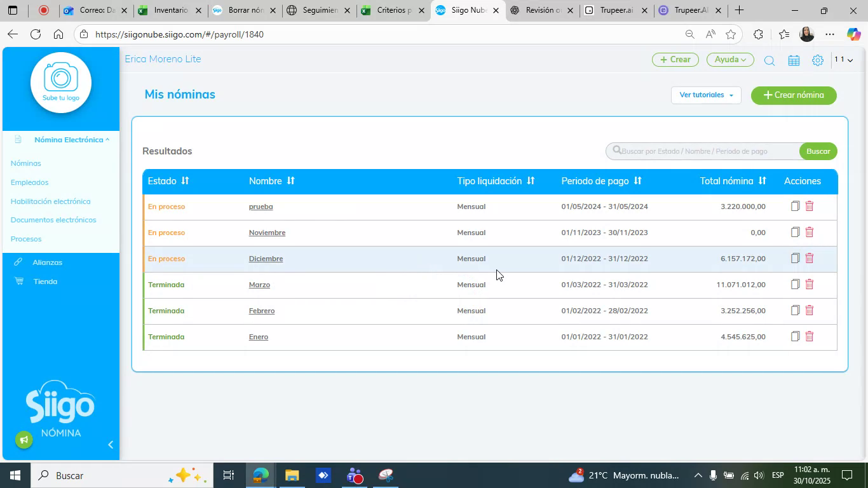Image resolution: width=868 pixels, height=488 pixels.
Task: Click the green megaphone announcements icon
Action: tap(24, 440)
